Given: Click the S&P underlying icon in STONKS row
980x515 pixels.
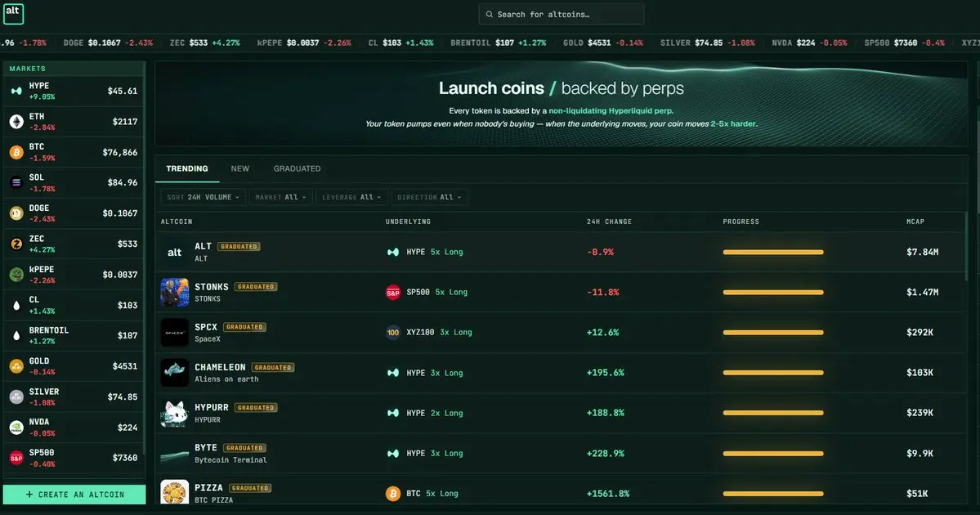Looking at the screenshot, I should tap(393, 293).
